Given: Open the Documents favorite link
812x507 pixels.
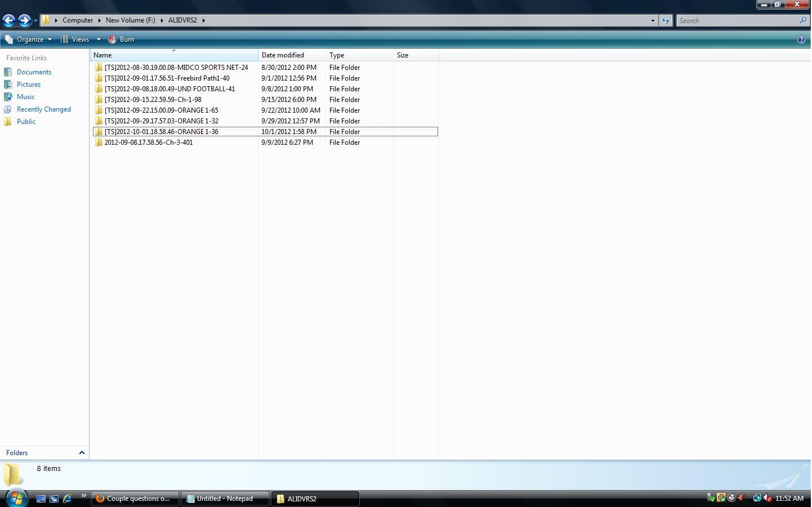Looking at the screenshot, I should coord(34,72).
